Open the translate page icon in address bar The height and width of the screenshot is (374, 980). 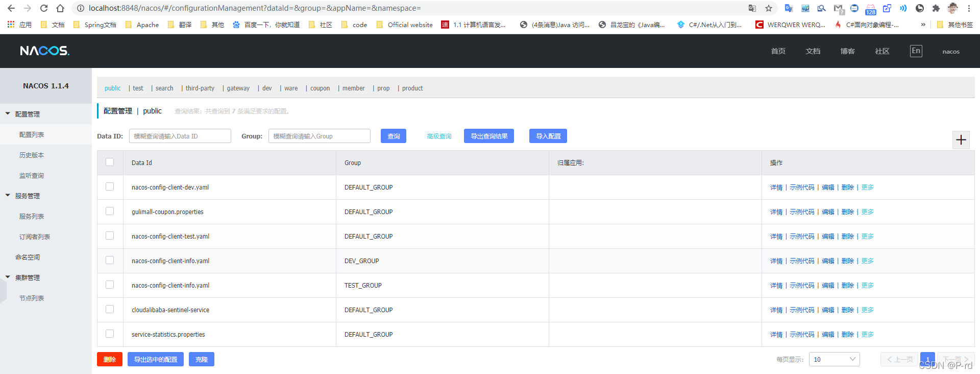[752, 8]
